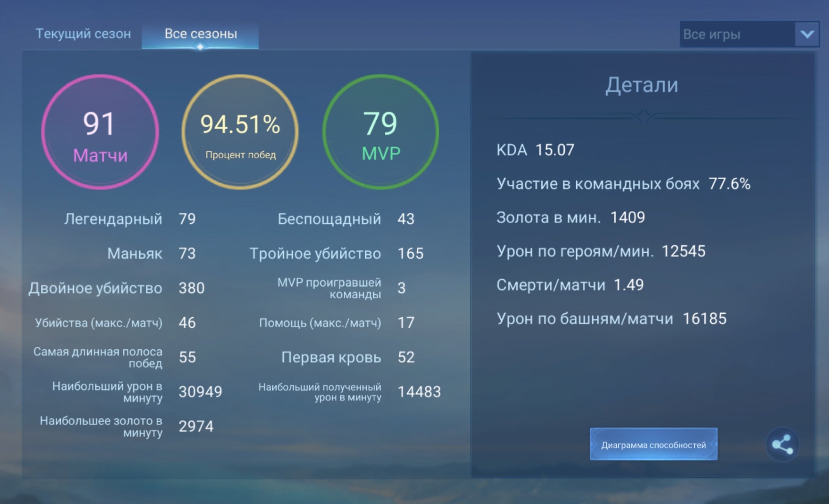The height and width of the screenshot is (504, 829).
Task: Open Диаграмма способностей button
Action: pos(653,444)
